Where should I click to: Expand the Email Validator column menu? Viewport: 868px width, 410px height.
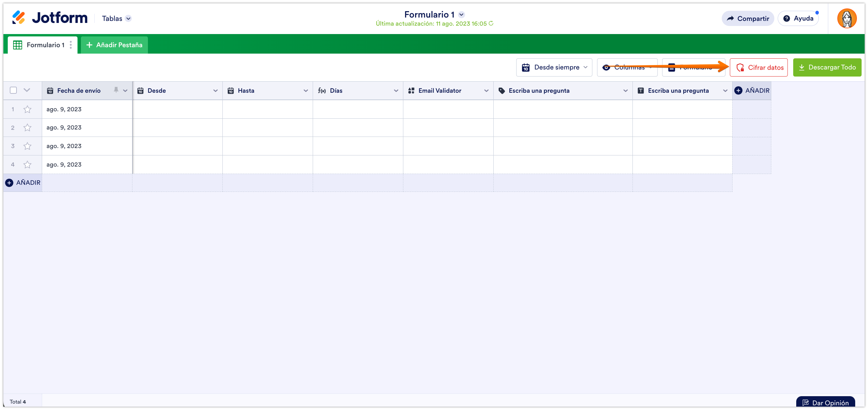[486, 90]
